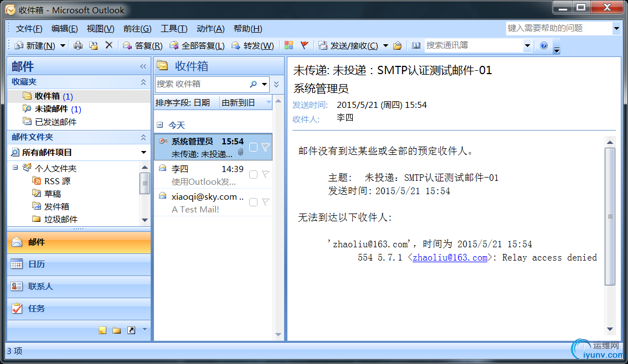Viewport: 628px width, 364px height.
Task: Click the attachment paperclip on the 系统管理员 message
Action: click(240, 152)
